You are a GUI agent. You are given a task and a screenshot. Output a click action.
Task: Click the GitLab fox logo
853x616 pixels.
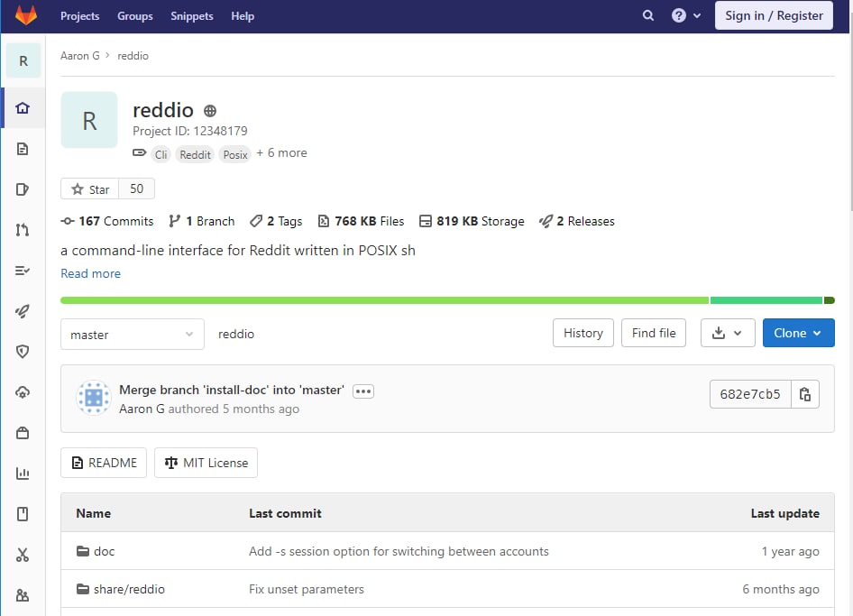click(x=25, y=15)
